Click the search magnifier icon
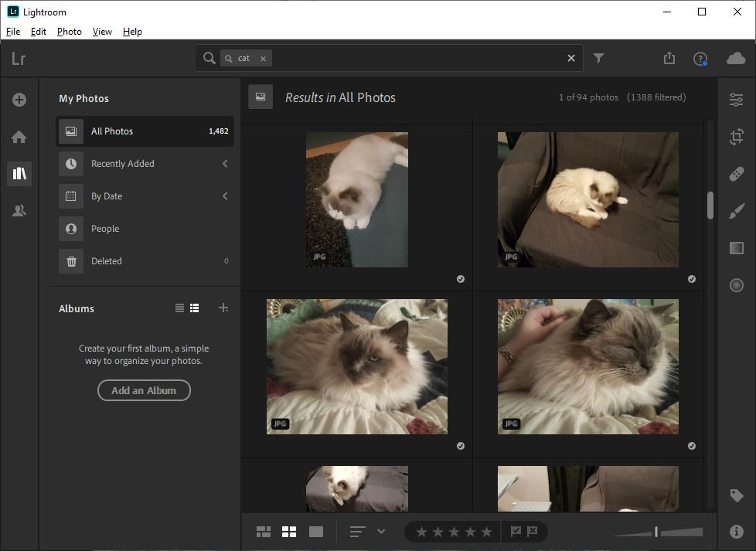The image size is (756, 551). [x=209, y=58]
